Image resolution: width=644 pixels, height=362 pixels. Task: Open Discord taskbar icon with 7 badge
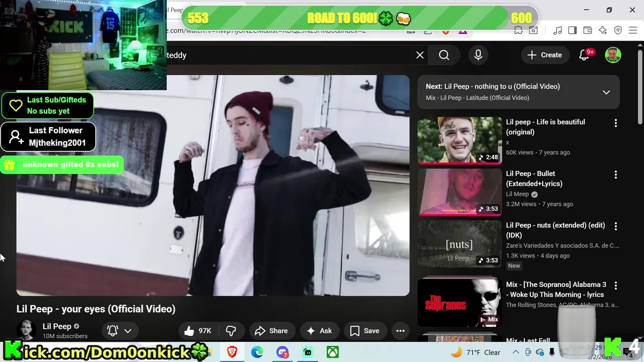click(x=283, y=352)
